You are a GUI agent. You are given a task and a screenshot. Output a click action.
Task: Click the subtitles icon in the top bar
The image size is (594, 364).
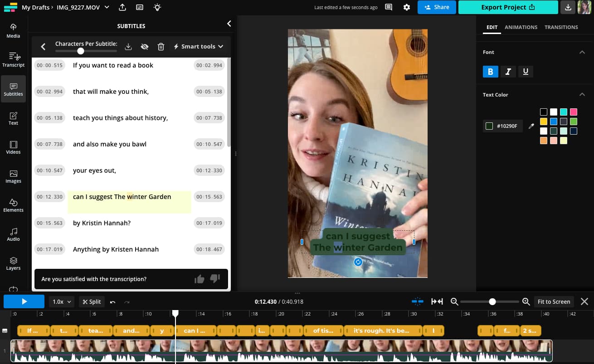coord(140,7)
